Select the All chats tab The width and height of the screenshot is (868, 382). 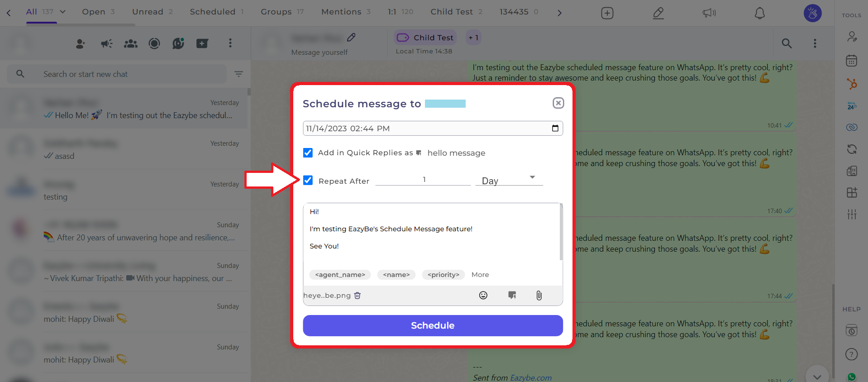click(39, 12)
